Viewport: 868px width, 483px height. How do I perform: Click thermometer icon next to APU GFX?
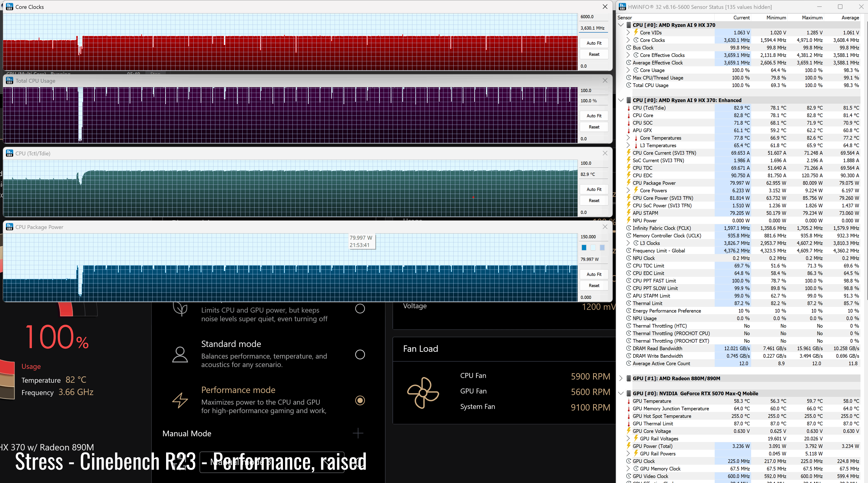tap(629, 131)
